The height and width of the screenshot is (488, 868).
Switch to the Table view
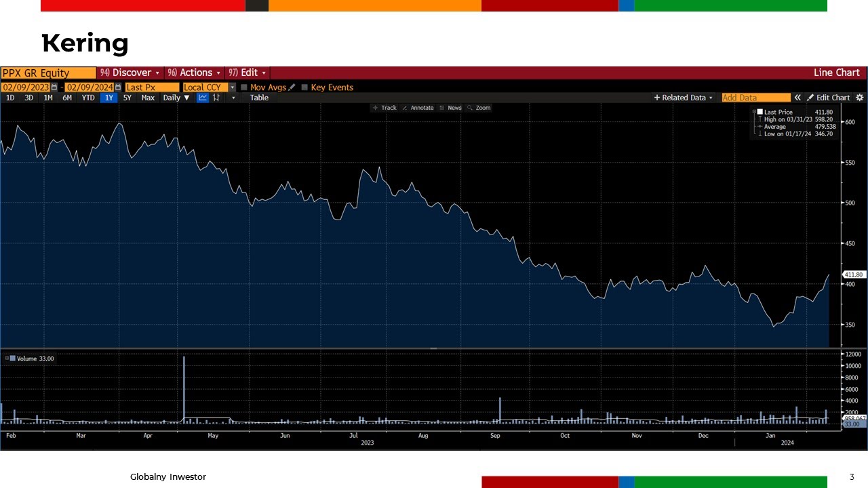pyautogui.click(x=259, y=98)
